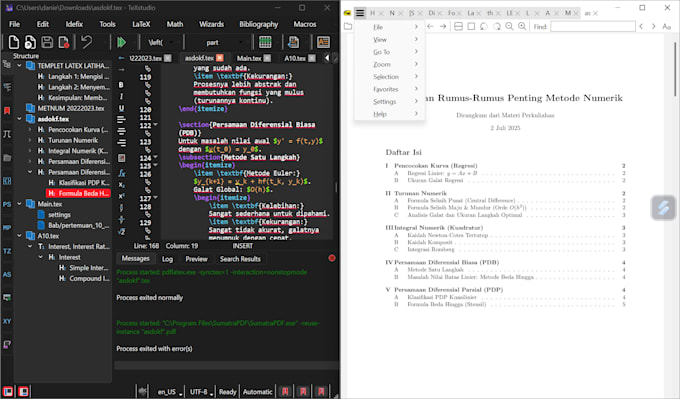Zoom in with the SumatraPDF magnifier plus
The width and height of the screenshot is (680, 399).
click(x=522, y=26)
